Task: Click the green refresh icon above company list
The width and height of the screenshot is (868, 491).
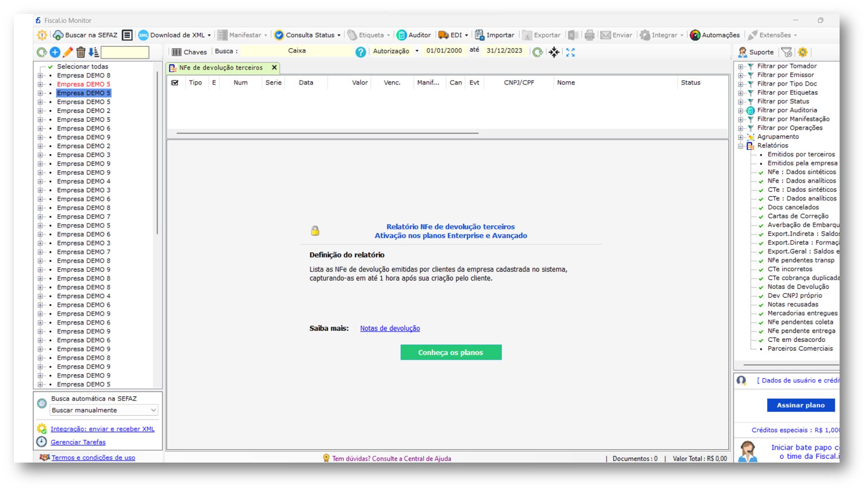Action: [x=42, y=52]
